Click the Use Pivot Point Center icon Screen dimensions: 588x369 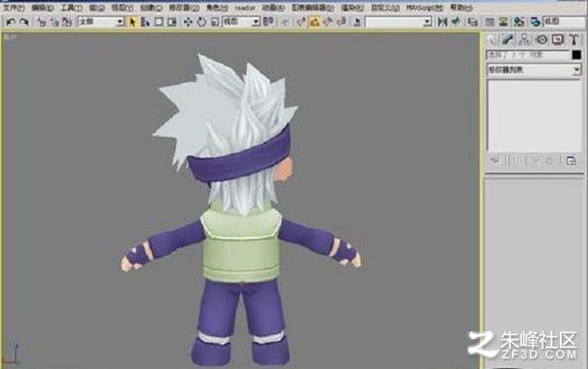tap(268, 22)
